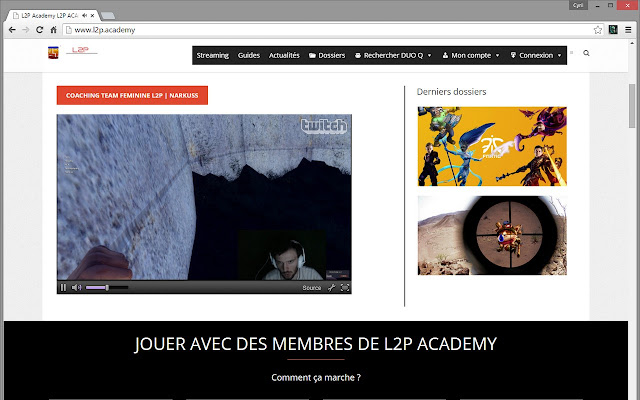Adjust the Twitch volume slider

pyautogui.click(x=107, y=287)
